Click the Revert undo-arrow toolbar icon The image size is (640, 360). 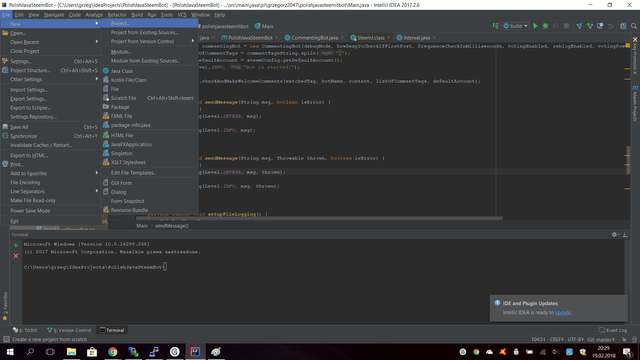point(611,26)
